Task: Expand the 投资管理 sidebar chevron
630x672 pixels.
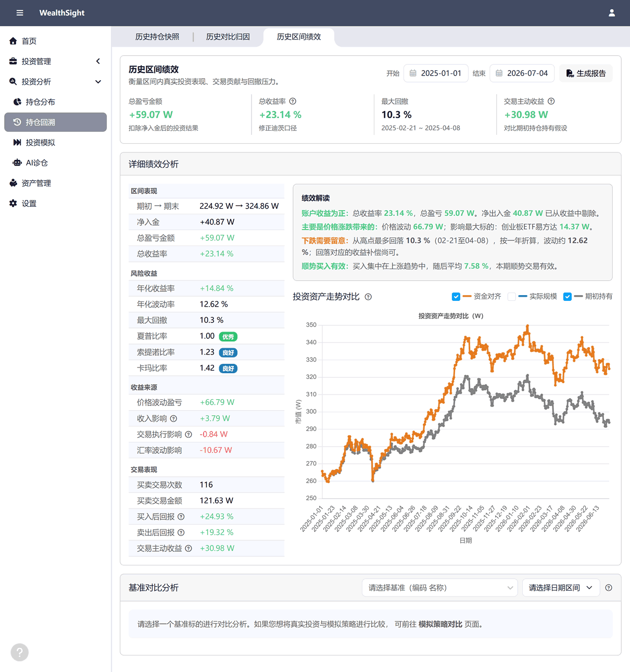Action: 98,61
